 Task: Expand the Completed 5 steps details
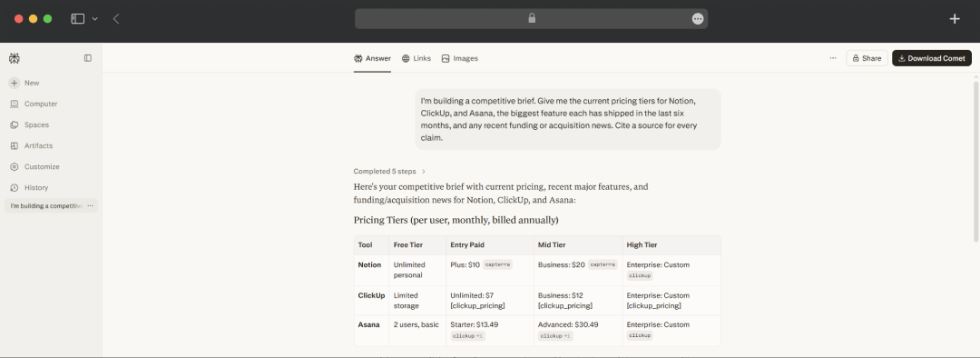[x=390, y=171]
